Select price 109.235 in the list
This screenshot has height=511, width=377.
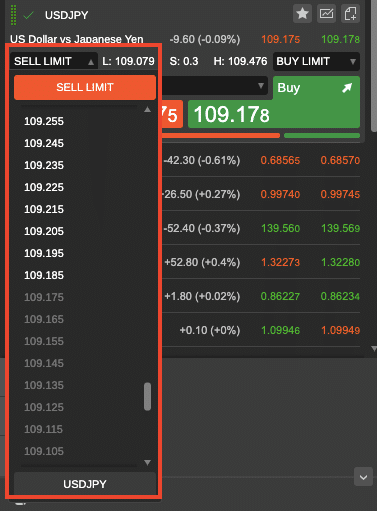44,165
